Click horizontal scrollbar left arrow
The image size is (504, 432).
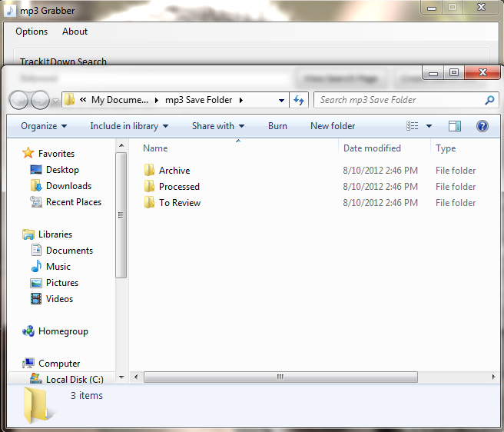pos(136,377)
